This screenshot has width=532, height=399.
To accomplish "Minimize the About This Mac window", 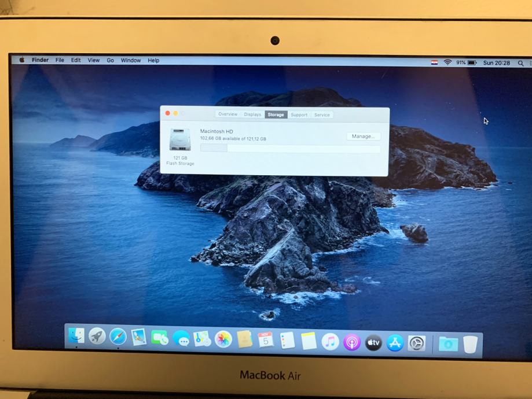I will (x=175, y=113).
